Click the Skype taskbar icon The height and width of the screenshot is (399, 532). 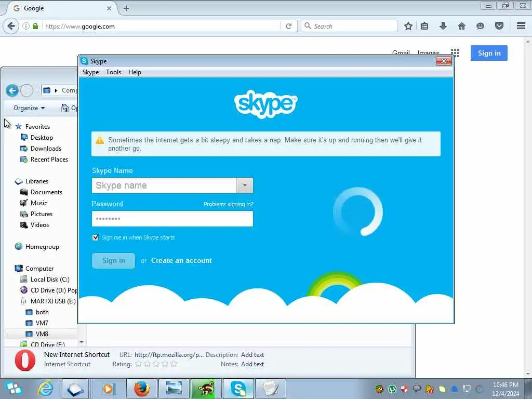238,389
